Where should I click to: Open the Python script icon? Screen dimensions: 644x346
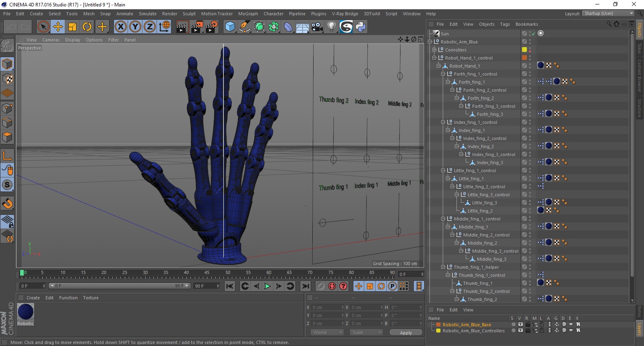(361, 27)
